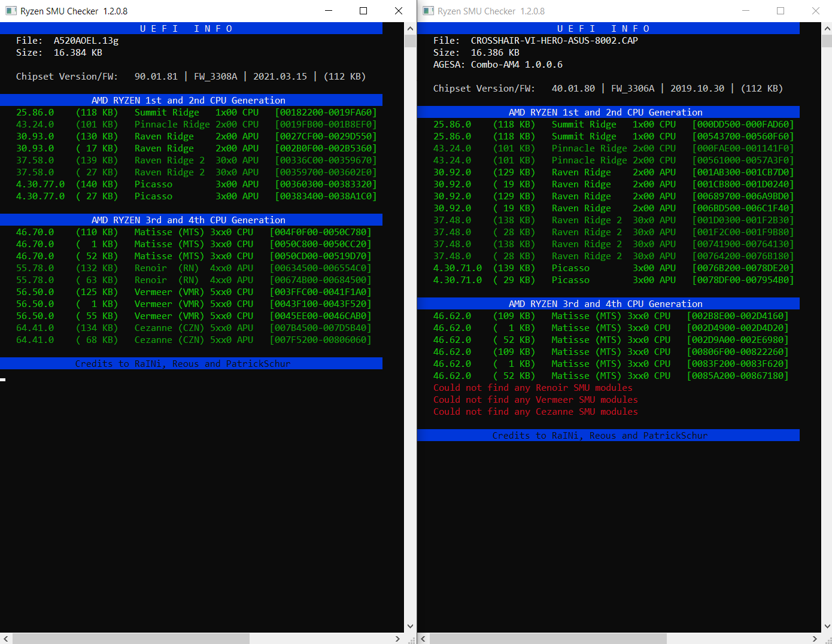Minimize the right Ryzen SMU Checker window
The width and height of the screenshot is (832, 644).
pos(746,11)
